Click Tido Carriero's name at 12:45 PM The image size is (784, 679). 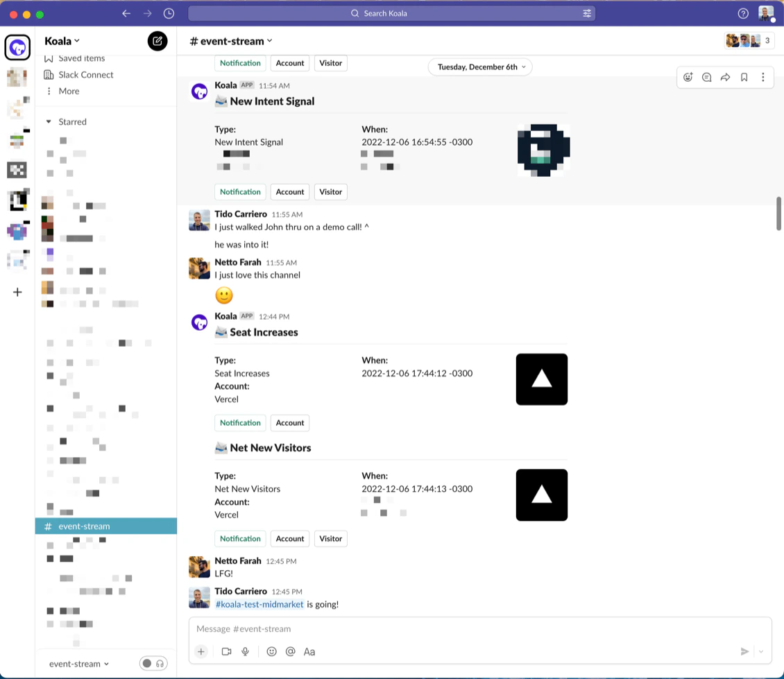241,592
